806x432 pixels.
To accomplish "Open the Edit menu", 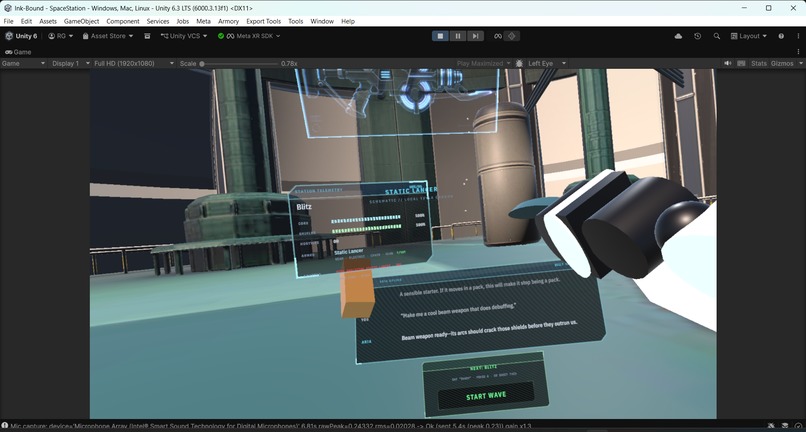I will click(x=26, y=21).
